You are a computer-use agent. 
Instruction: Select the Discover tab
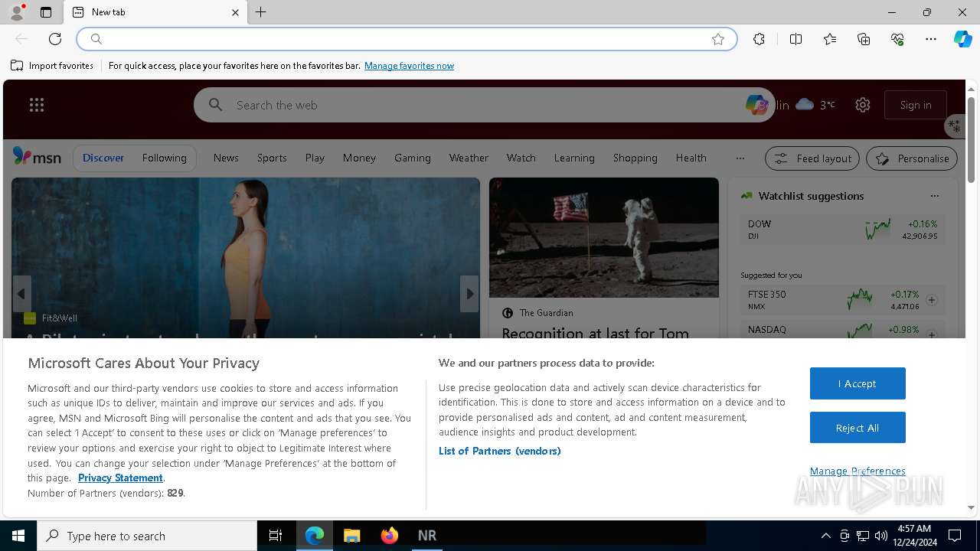pos(103,158)
